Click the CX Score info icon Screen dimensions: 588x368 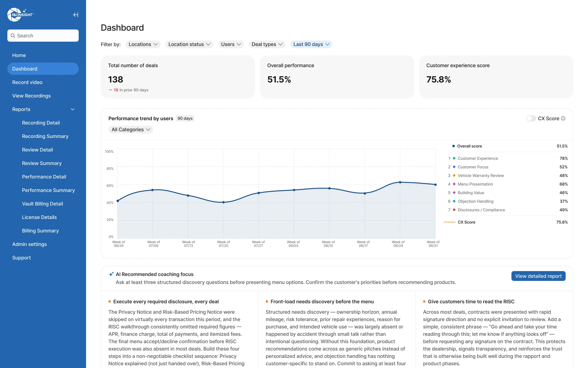563,118
